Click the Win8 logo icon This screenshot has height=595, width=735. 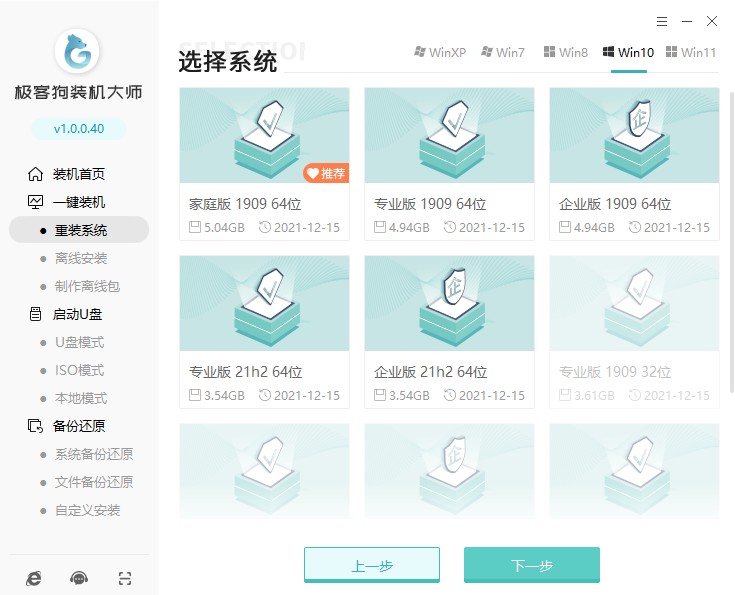549,52
